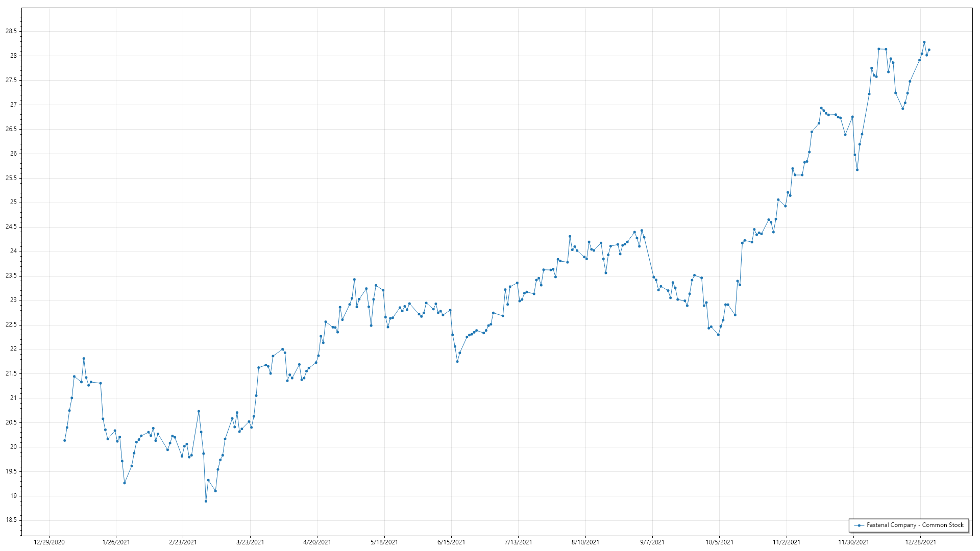Viewport: 980px width, 551px height.
Task: Click the 12/29/2020 x-axis date label
Action: click(49, 542)
